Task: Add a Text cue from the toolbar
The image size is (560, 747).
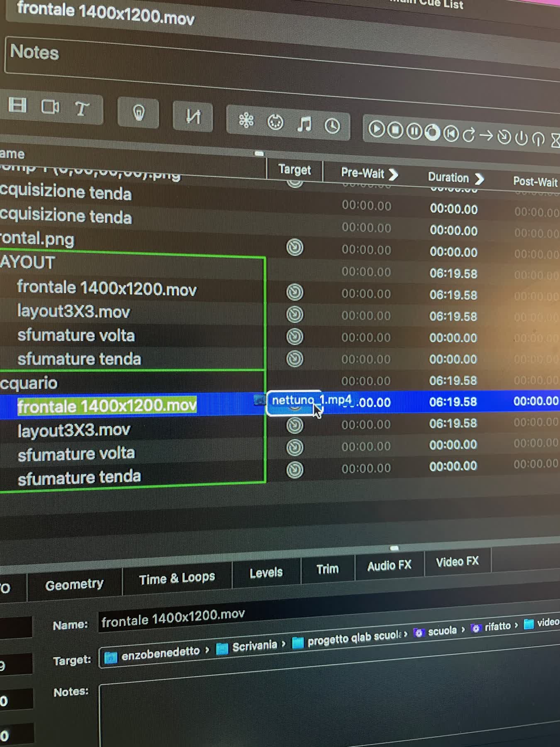Action: point(82,109)
